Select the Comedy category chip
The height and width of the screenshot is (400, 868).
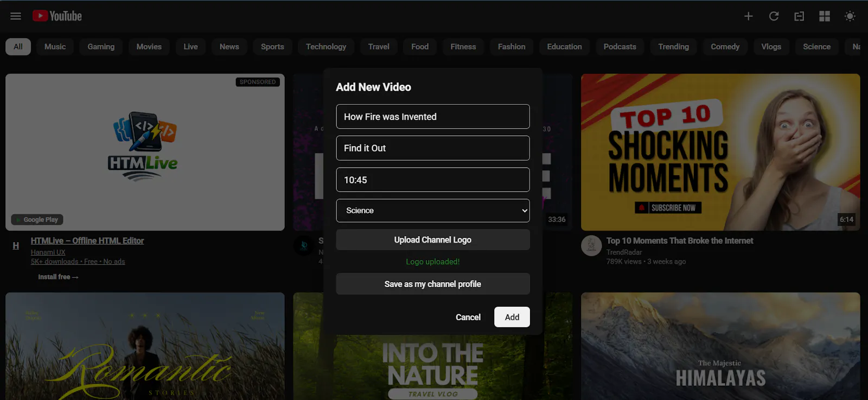725,47
